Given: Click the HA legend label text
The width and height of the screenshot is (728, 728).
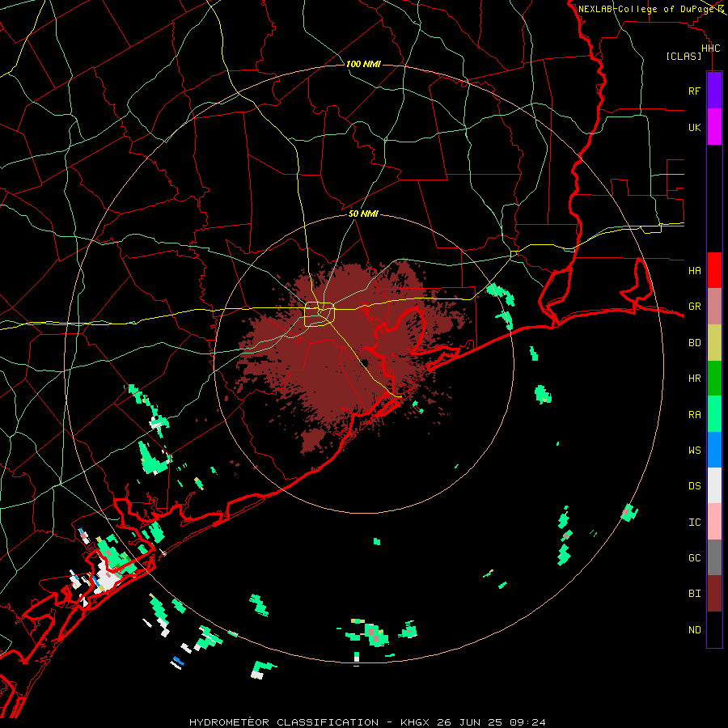Looking at the screenshot, I should point(694,270).
